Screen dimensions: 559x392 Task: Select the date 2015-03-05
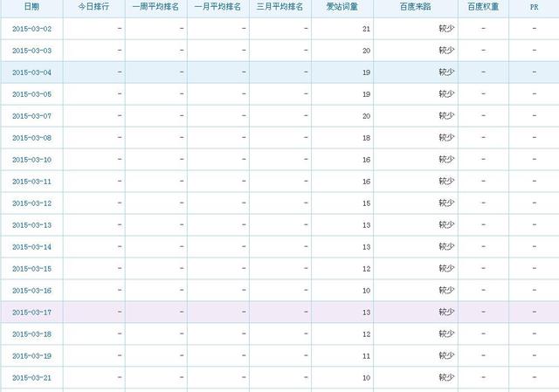coord(31,94)
